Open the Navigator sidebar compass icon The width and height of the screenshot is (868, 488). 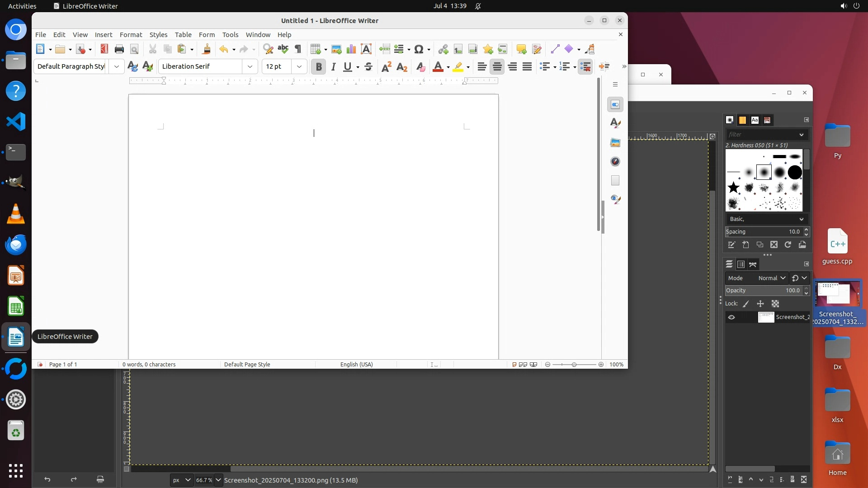point(615,161)
